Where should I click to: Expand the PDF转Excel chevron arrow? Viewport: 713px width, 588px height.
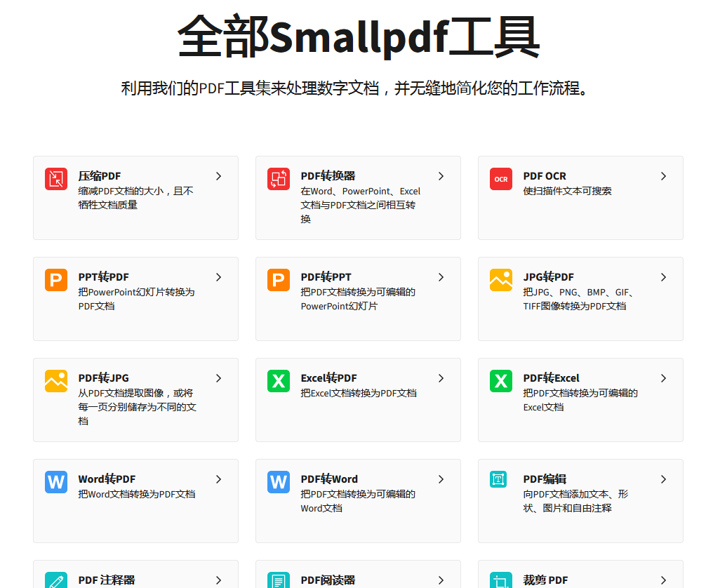(663, 378)
